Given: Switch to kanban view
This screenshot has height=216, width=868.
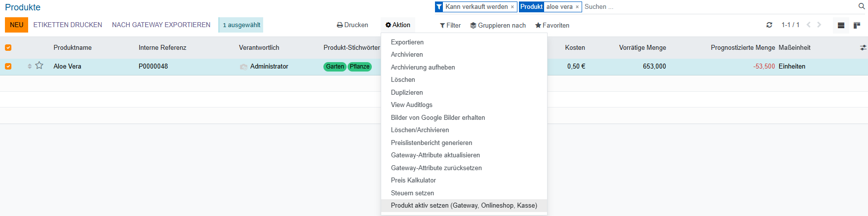Looking at the screenshot, I should coord(857,25).
